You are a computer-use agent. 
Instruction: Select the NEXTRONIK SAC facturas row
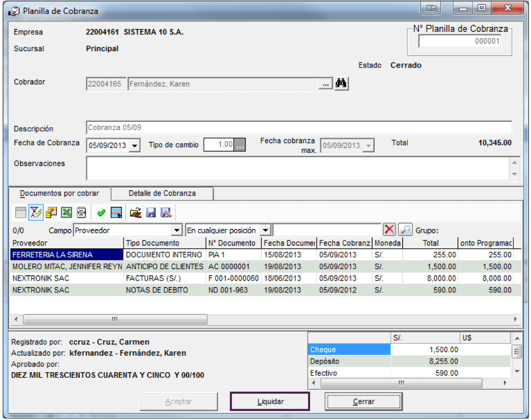(x=266, y=278)
